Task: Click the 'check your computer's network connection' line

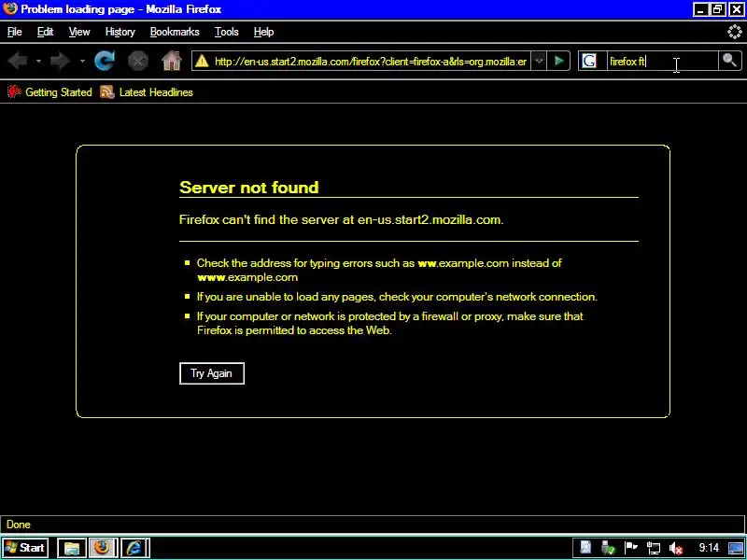Action: click(x=397, y=297)
